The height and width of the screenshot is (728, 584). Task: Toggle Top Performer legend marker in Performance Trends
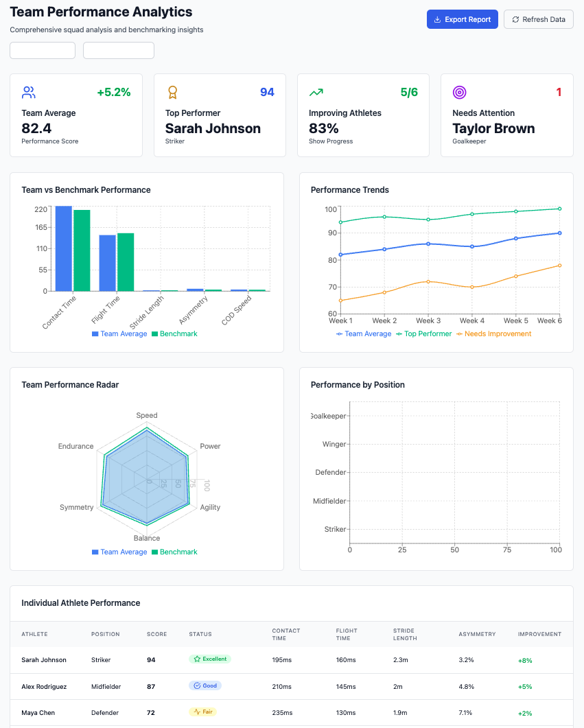(399, 334)
